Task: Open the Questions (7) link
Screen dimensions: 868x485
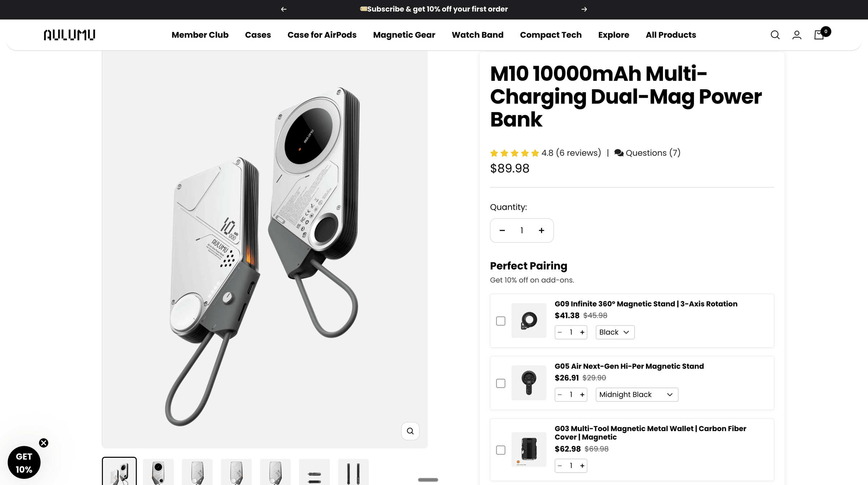Action: pyautogui.click(x=647, y=153)
